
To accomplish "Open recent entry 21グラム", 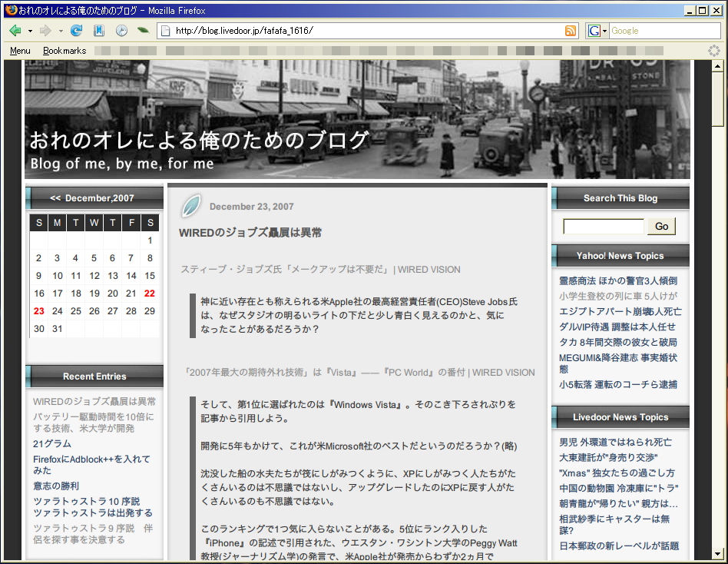I will [52, 443].
